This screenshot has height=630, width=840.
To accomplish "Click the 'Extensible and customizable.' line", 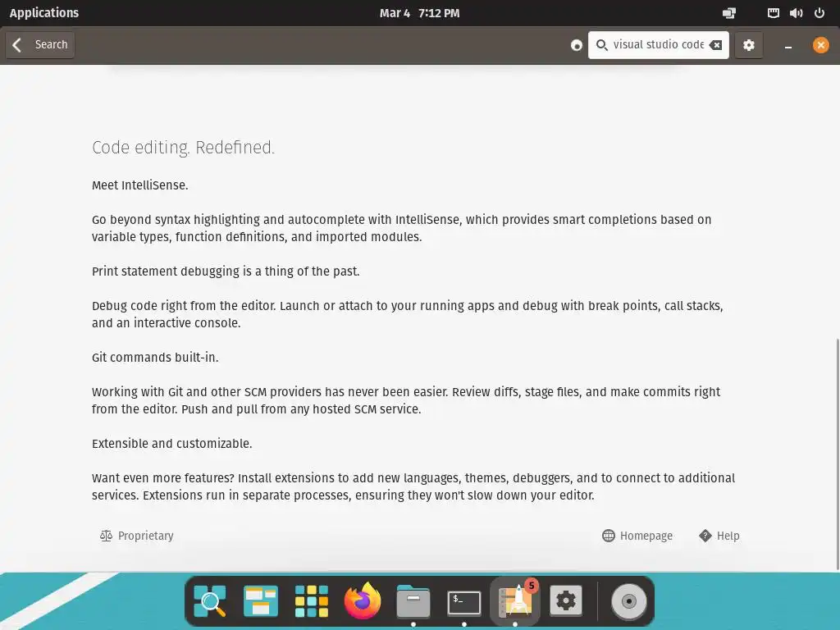I will [x=172, y=444].
